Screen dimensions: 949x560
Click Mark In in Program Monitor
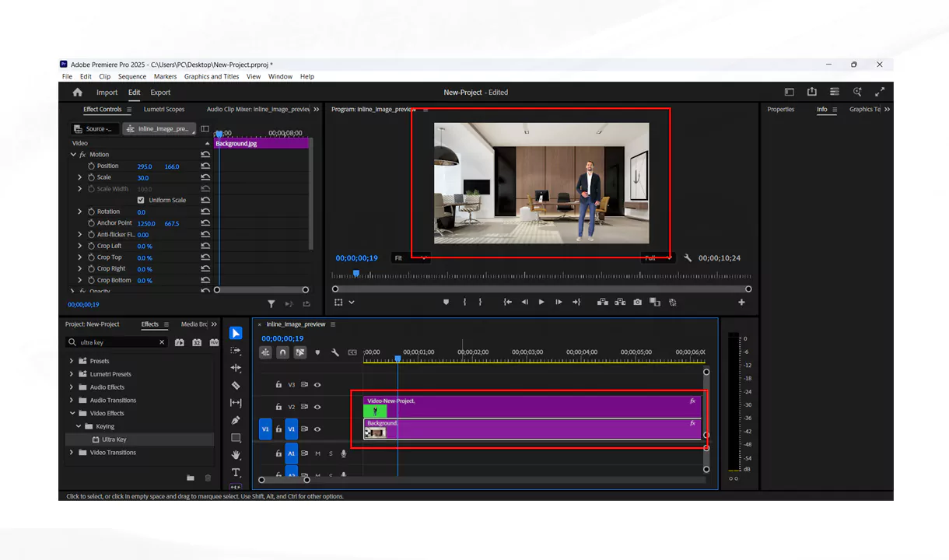click(464, 302)
